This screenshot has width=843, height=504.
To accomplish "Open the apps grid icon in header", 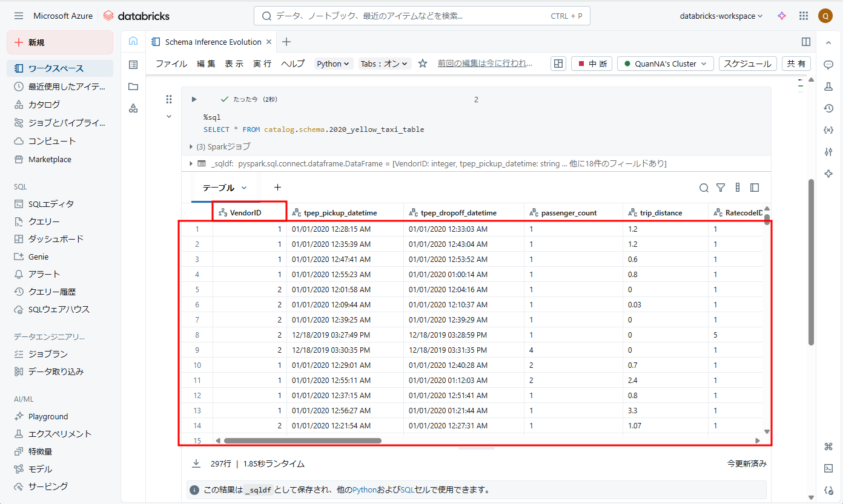I will point(804,16).
